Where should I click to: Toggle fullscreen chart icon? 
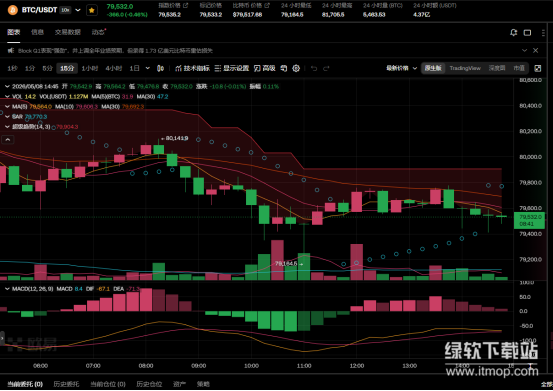click(x=538, y=68)
